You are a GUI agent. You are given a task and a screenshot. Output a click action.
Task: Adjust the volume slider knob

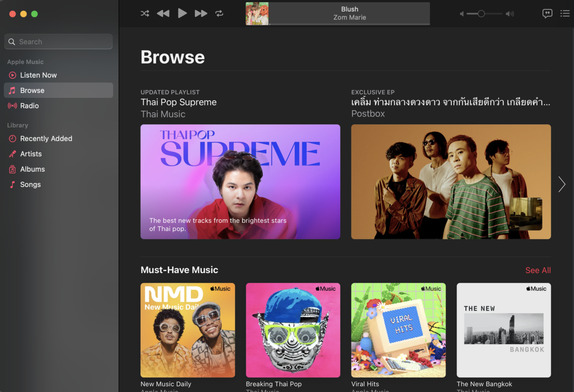[481, 14]
